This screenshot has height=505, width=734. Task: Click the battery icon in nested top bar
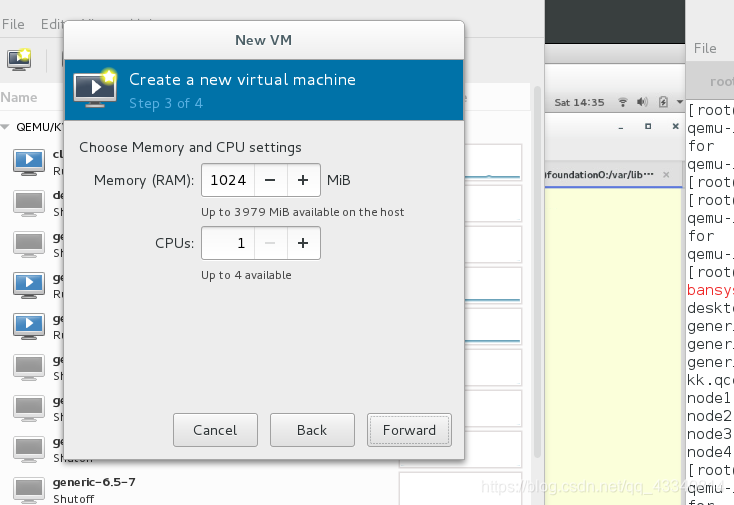coord(663,102)
